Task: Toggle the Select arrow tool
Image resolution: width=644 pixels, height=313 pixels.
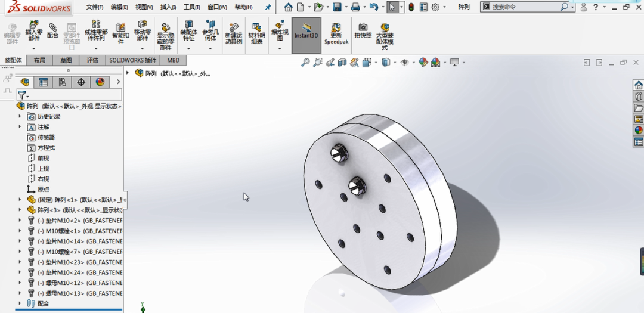Action: (x=392, y=7)
